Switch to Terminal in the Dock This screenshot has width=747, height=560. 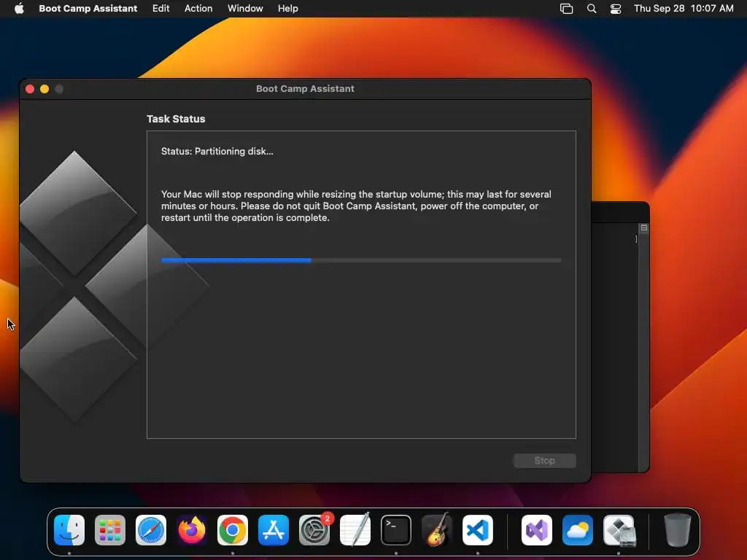[x=396, y=530]
